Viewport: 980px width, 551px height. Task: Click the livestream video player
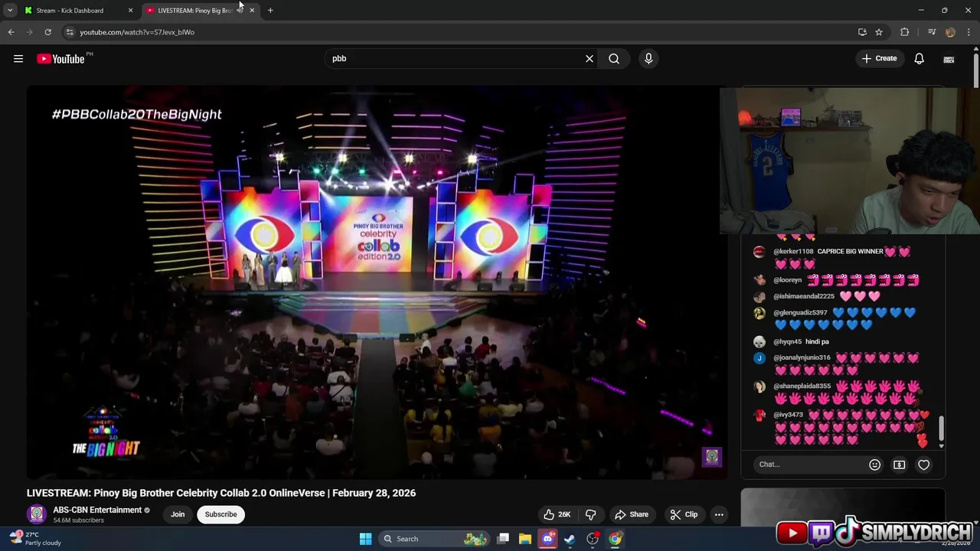pyautogui.click(x=377, y=282)
